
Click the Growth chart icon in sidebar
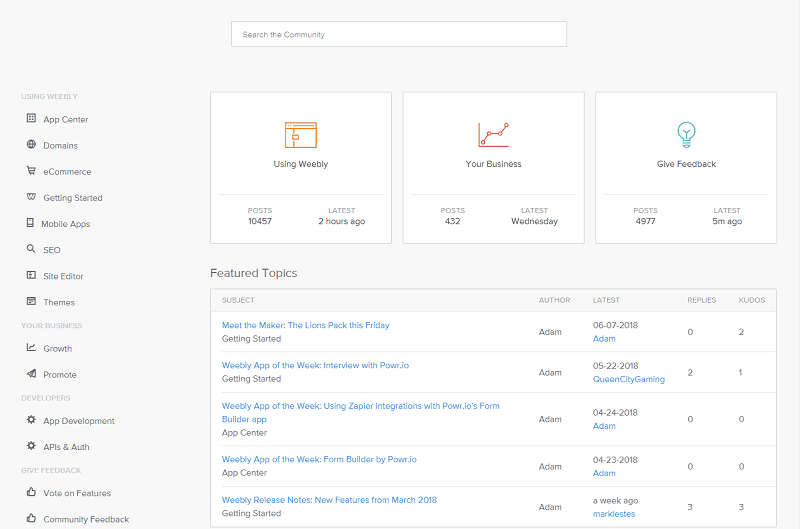[31, 347]
